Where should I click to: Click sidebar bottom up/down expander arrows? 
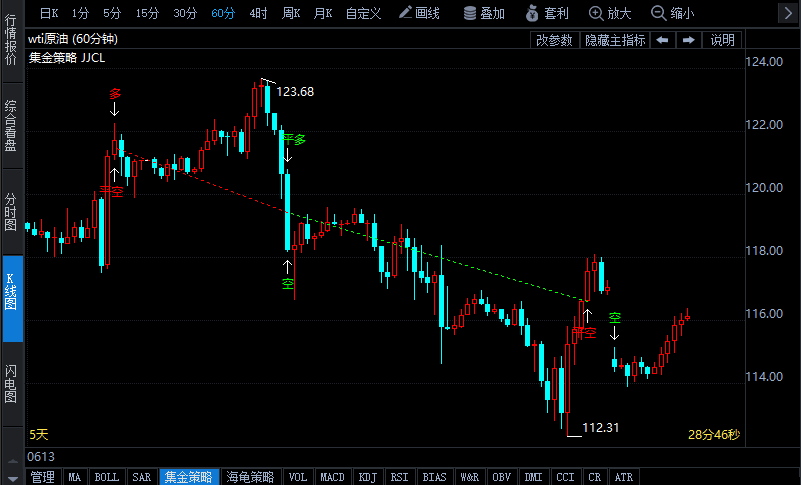click(x=13, y=469)
